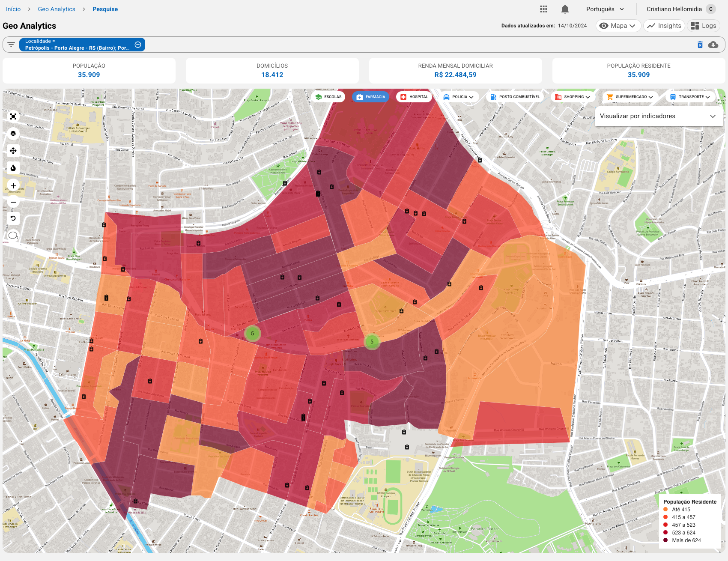Open the notifications bell
The width and height of the screenshot is (728, 561).
click(565, 9)
